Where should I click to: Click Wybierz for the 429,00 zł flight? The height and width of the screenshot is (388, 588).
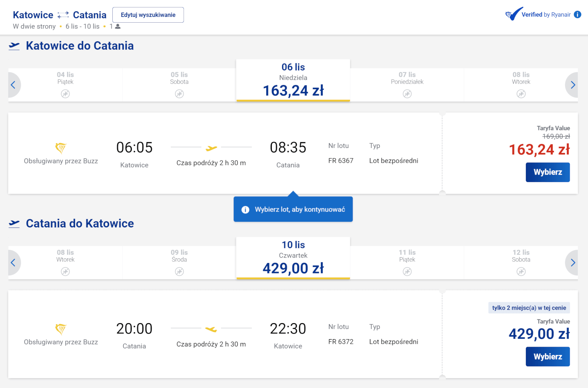point(548,356)
